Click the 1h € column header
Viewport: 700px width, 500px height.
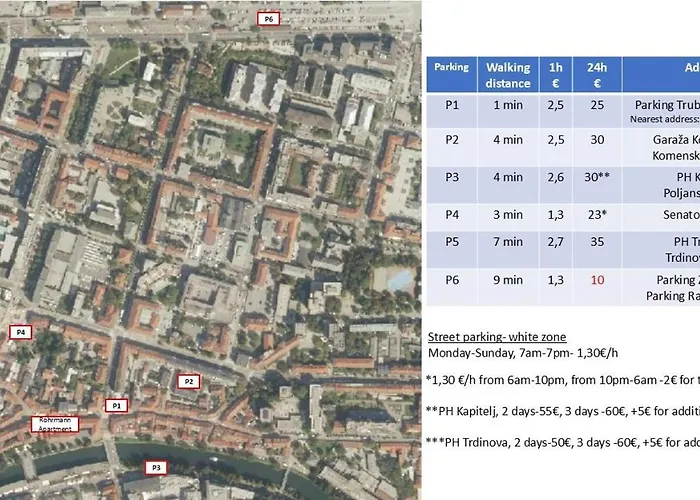tap(557, 76)
